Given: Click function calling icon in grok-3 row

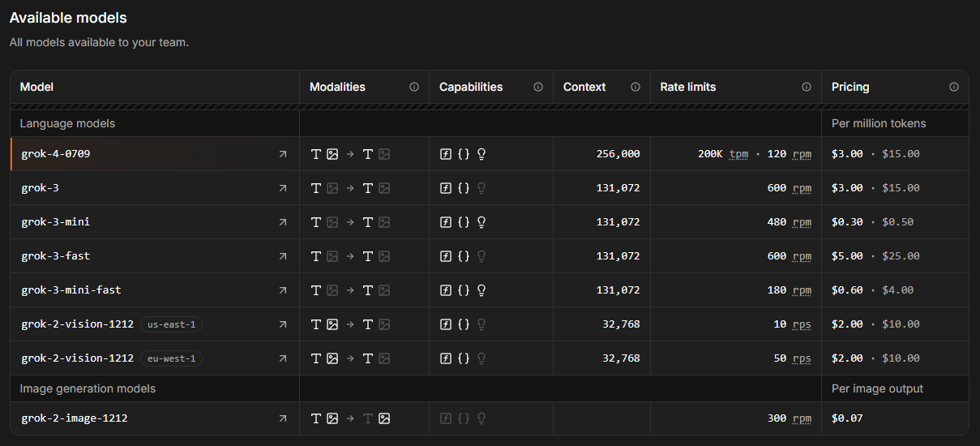Looking at the screenshot, I should [446, 188].
